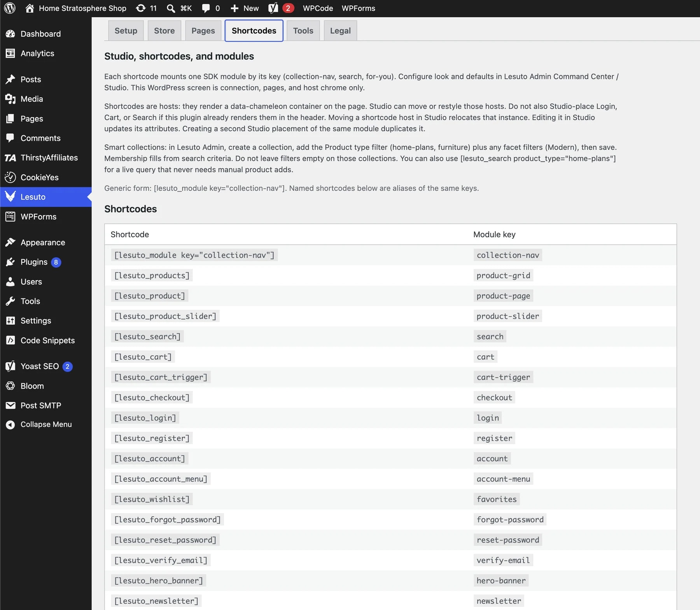
Task: Click the Appearance paintbrush icon
Action: point(10,242)
